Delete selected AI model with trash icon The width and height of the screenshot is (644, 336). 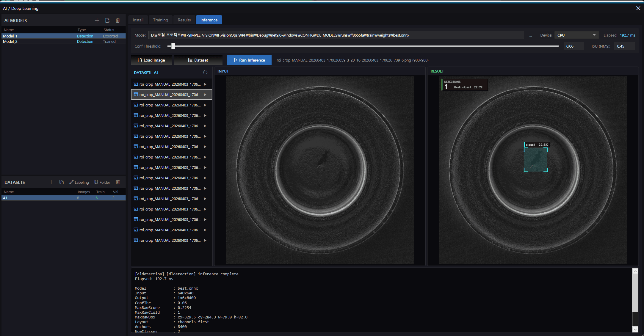coord(118,21)
